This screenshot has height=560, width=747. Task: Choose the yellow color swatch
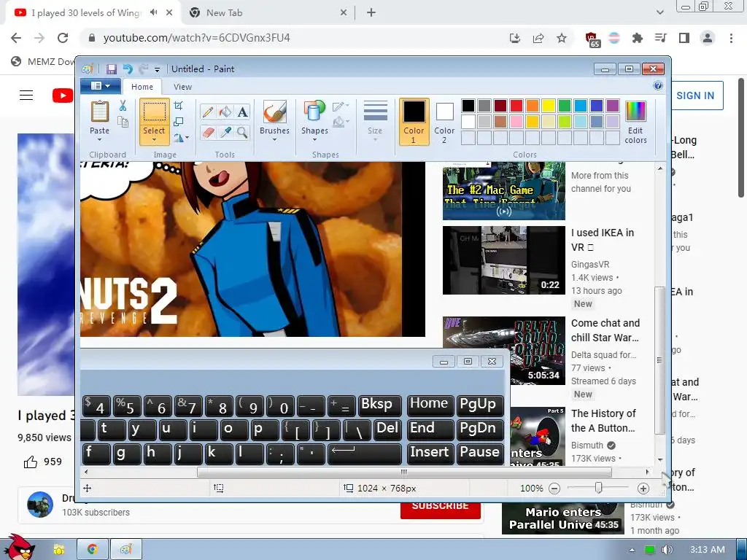549,106
